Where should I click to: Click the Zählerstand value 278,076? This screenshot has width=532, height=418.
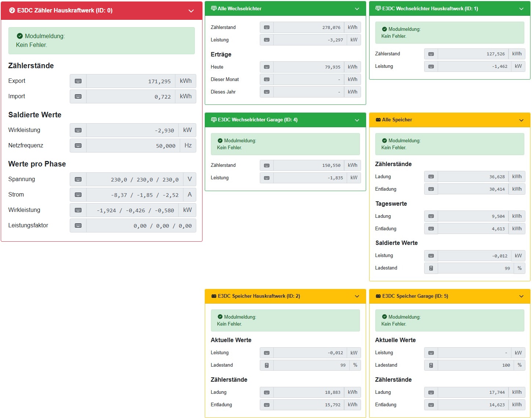point(309,27)
